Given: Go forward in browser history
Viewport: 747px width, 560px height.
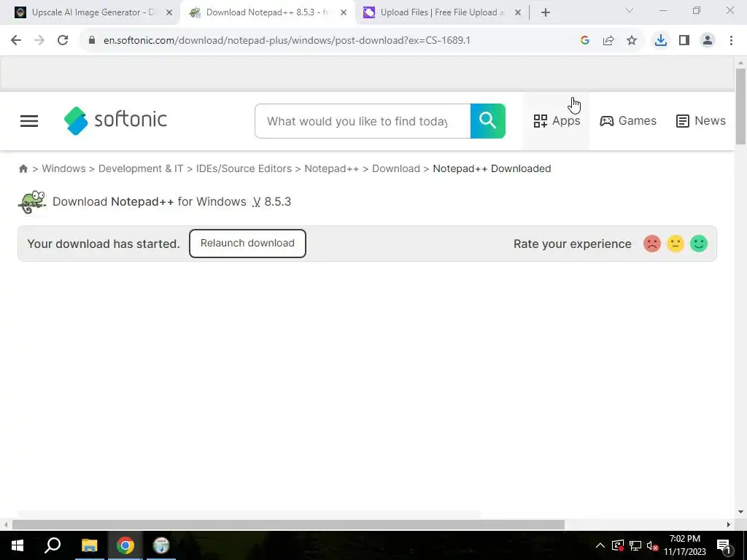Looking at the screenshot, I should 39,41.
